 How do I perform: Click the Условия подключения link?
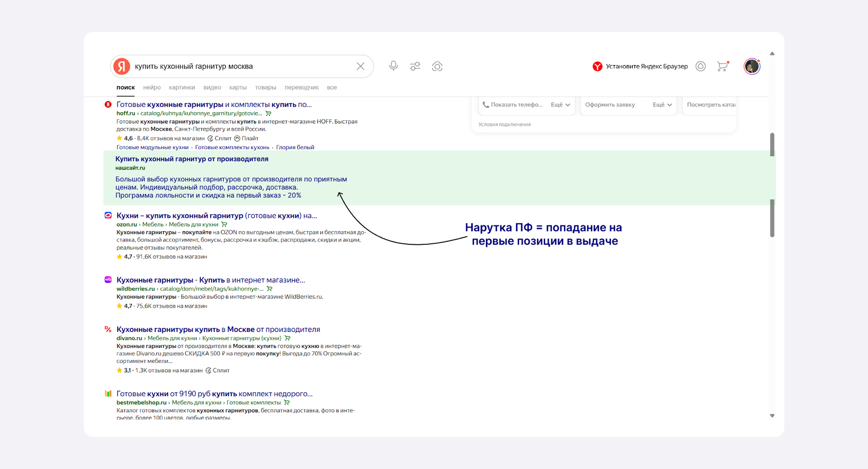click(x=504, y=124)
